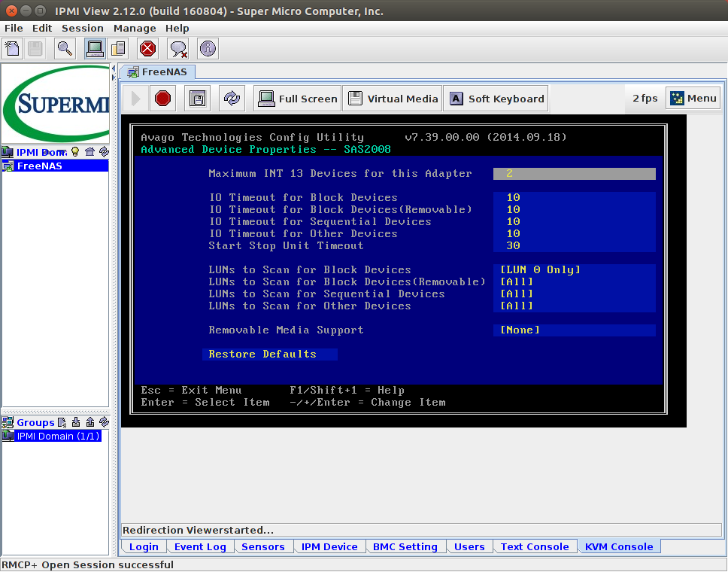Click the info icon in main toolbar

tap(208, 49)
